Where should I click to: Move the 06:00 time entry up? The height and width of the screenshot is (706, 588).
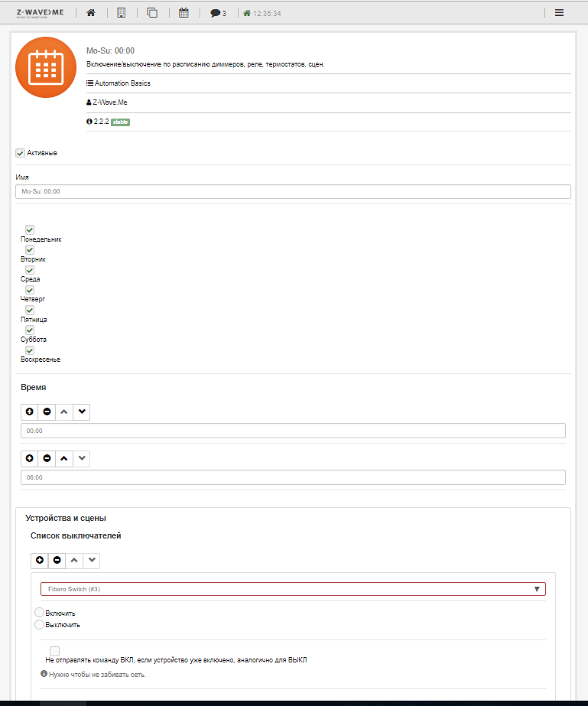(x=64, y=458)
